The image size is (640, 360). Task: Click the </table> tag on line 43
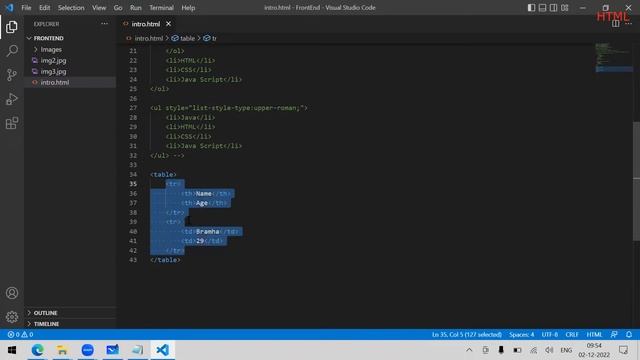click(x=165, y=260)
